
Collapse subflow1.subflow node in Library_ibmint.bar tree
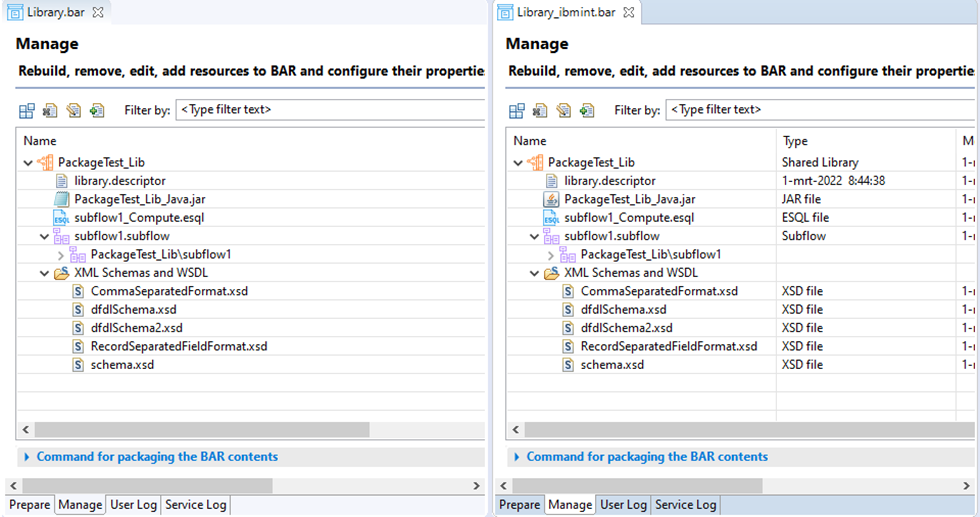click(534, 236)
